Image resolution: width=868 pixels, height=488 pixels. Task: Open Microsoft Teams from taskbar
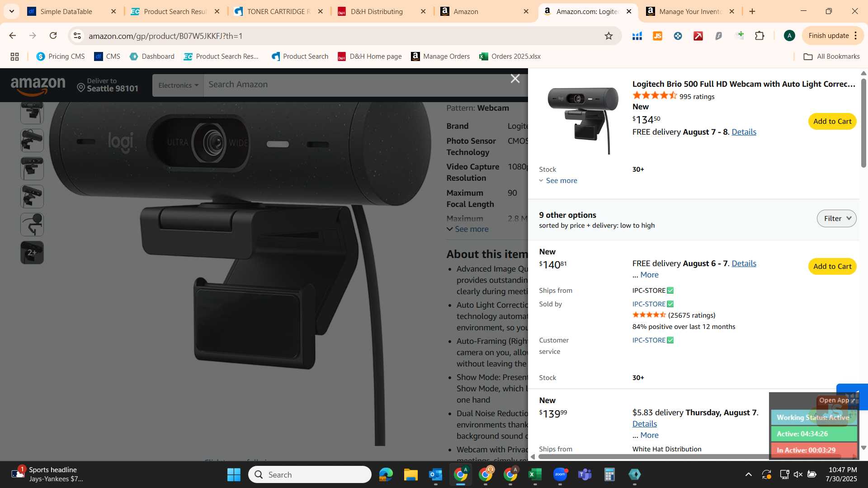coord(585,474)
